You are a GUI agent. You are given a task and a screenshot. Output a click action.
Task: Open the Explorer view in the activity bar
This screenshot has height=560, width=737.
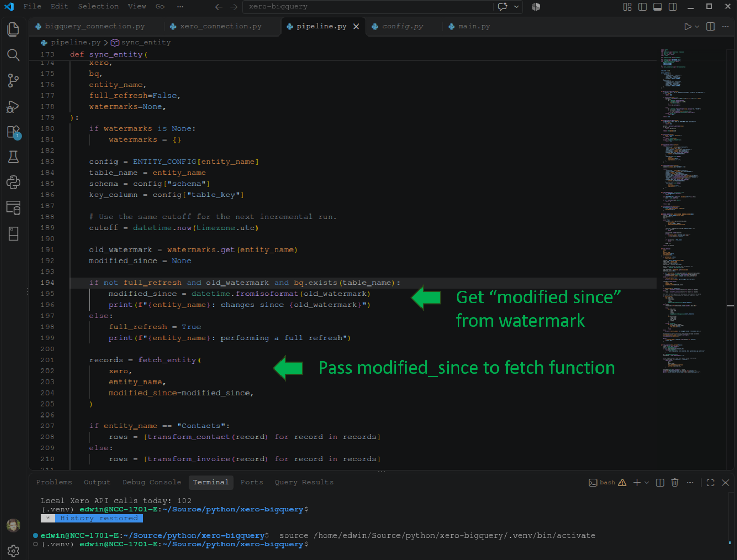[x=14, y=29]
